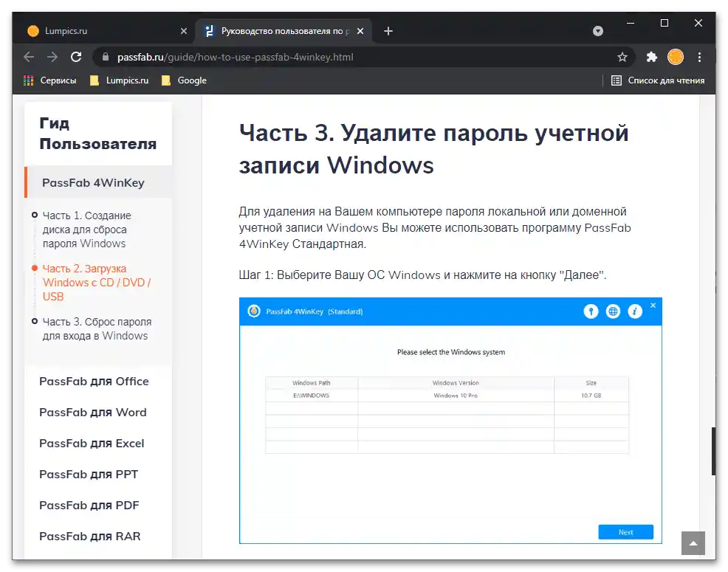Image resolution: width=728 pixels, height=572 pixels.
Task: Open Список для чтения reading list
Action: 658,80
